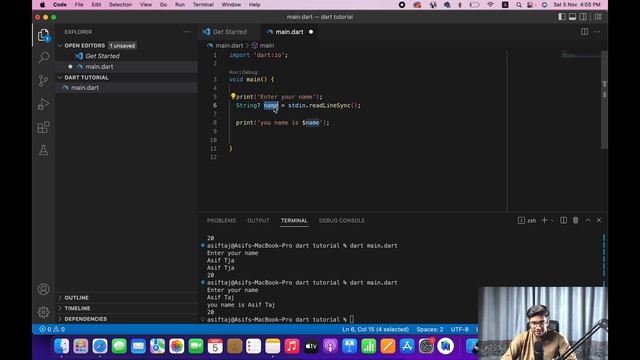Viewport: 640px width, 360px height.
Task: Change indentation via Spaces: 2
Action: (430, 329)
